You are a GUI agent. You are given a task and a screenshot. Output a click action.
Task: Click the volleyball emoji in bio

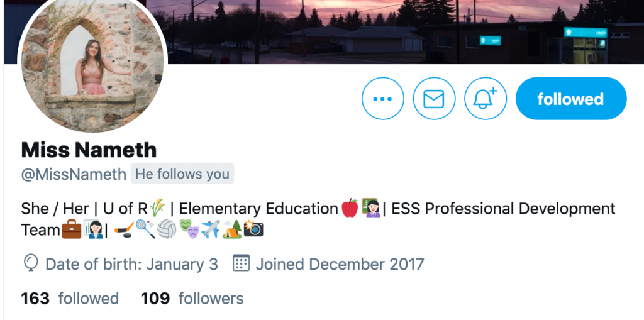pyautogui.click(x=167, y=229)
